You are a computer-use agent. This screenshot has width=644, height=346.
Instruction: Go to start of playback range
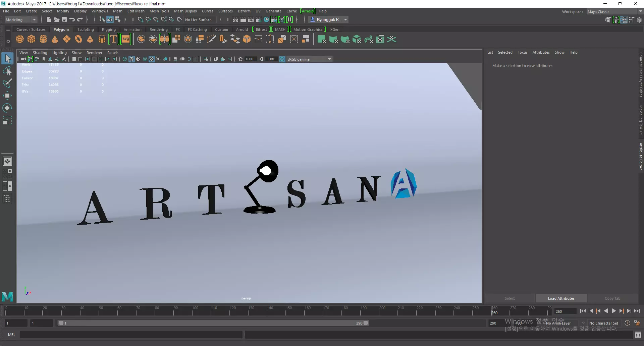[583, 311]
